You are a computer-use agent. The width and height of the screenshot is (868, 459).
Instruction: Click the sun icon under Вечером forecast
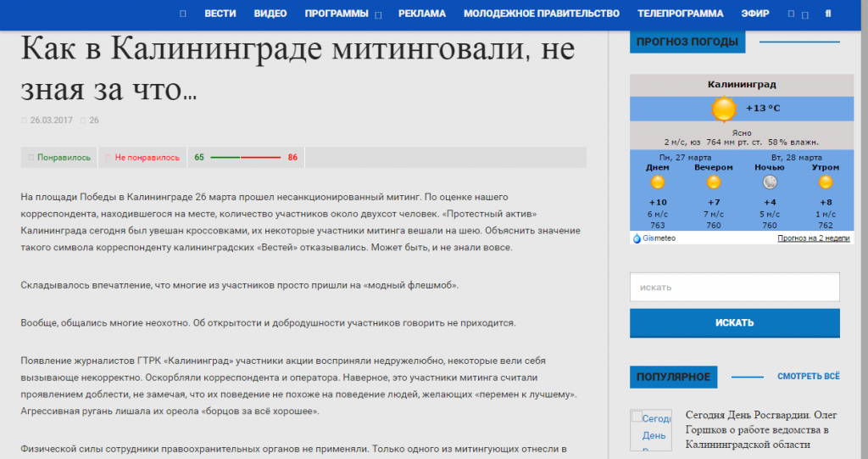(x=714, y=182)
